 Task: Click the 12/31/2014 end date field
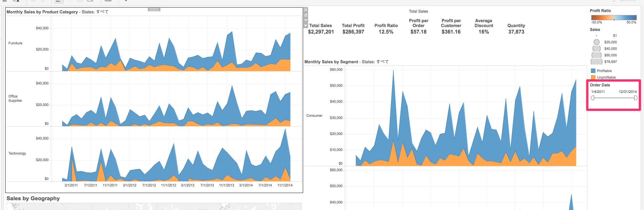(628, 92)
